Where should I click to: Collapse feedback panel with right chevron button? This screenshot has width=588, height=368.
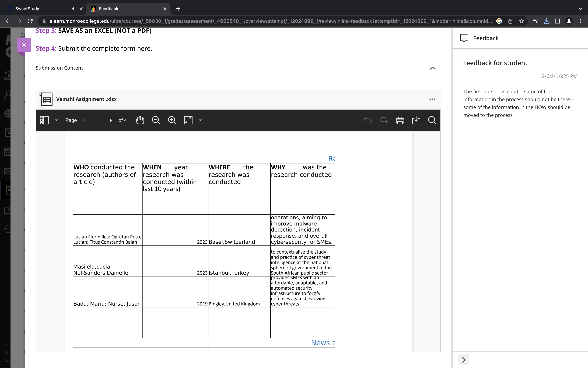coord(464,359)
